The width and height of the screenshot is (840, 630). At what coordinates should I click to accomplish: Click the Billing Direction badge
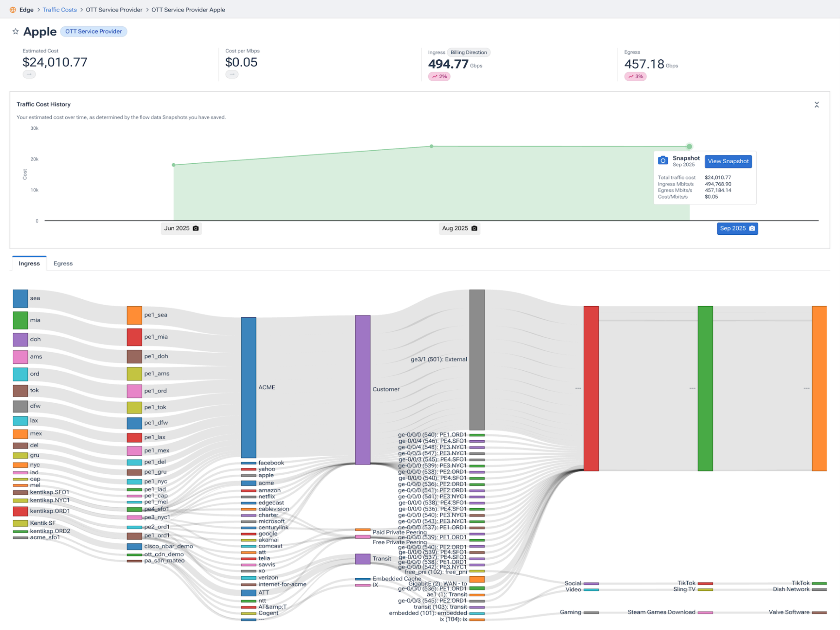pos(468,53)
